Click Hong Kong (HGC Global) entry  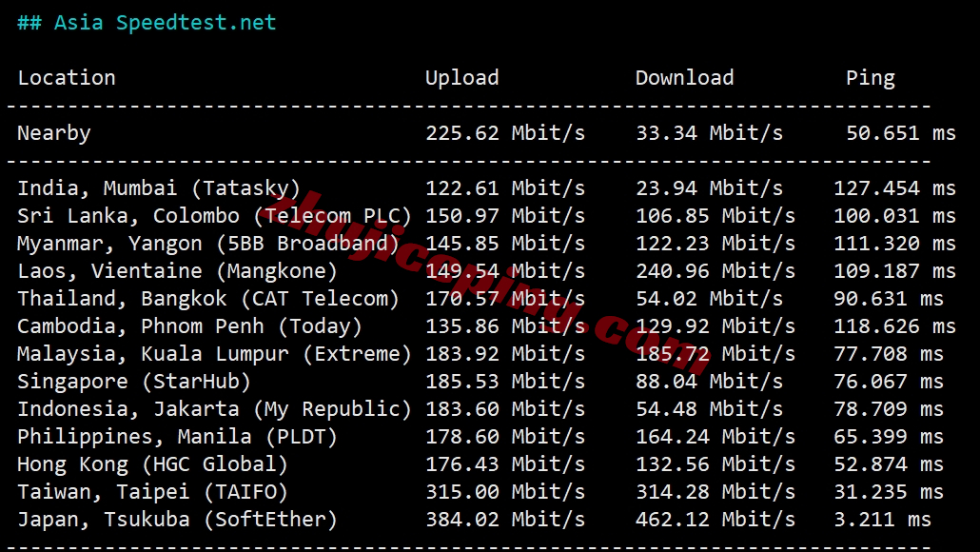[x=152, y=464]
